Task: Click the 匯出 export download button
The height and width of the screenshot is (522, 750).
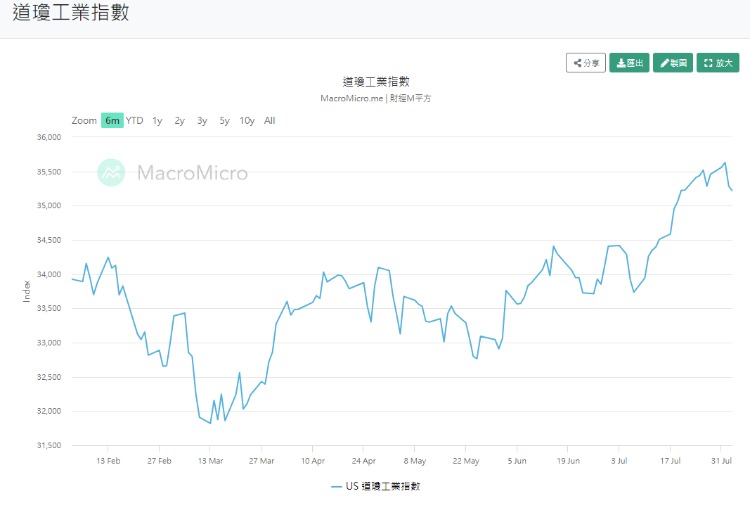Action: [x=629, y=63]
